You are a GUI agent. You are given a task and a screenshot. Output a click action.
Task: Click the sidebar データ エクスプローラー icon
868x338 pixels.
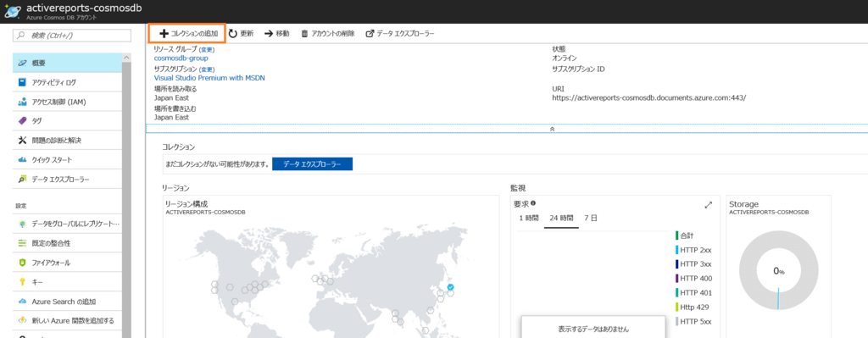[22, 180]
